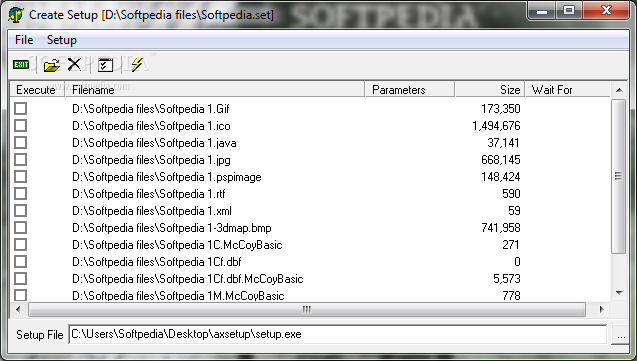Click the size value 1,494,676

[x=496, y=126]
